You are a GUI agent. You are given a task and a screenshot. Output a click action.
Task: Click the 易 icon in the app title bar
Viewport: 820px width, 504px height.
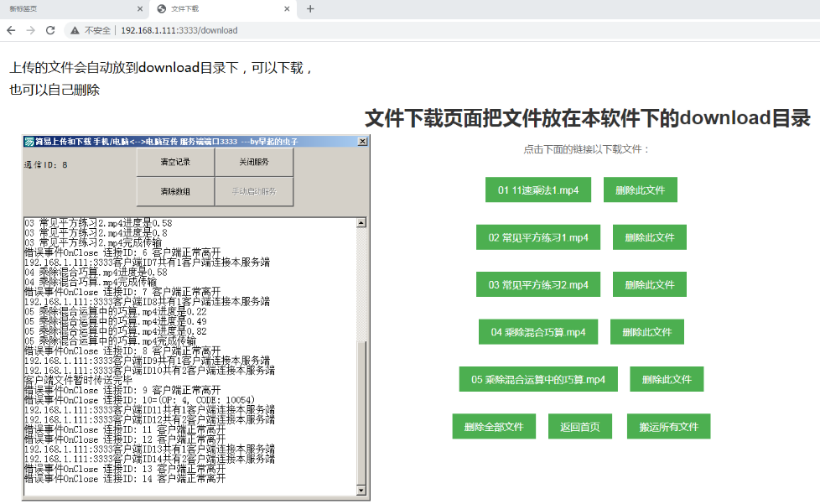click(x=30, y=141)
